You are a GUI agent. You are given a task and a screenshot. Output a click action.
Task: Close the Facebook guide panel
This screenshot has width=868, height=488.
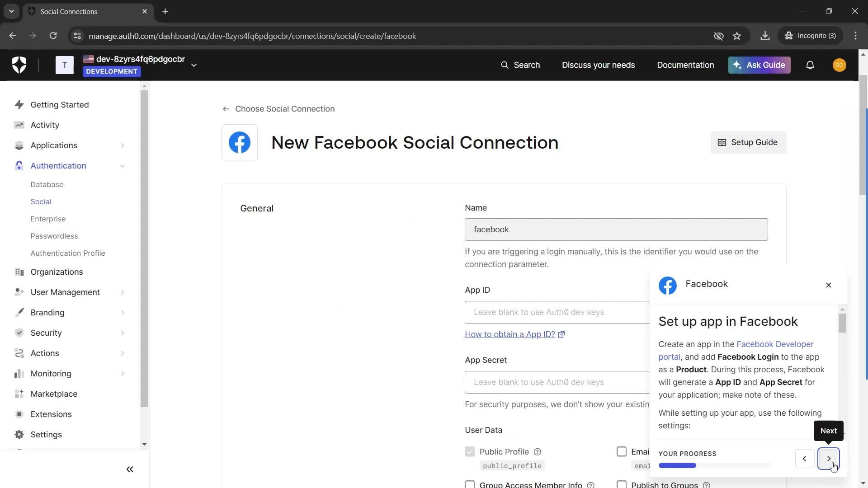(x=829, y=285)
